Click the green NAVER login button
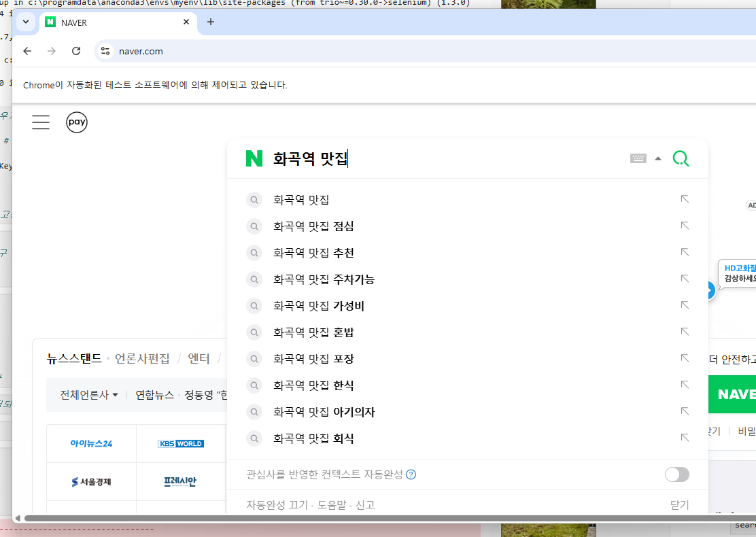This screenshot has width=756, height=537. pos(732,394)
